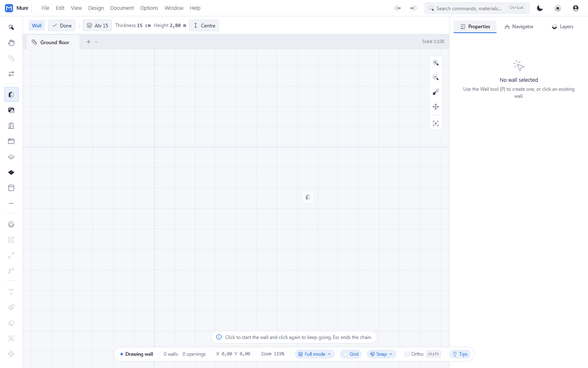The height and width of the screenshot is (368, 588).
Task: Choose the cylinder column tool
Action: click(11, 188)
